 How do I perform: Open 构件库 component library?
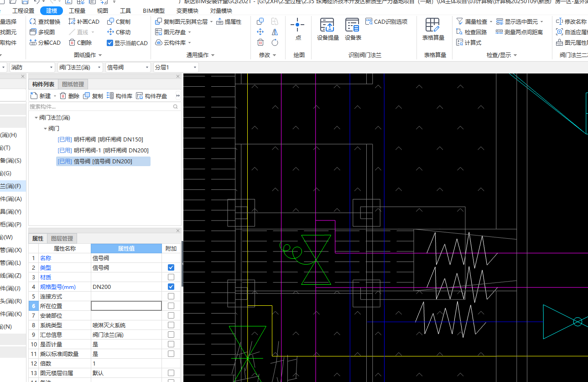tap(120, 96)
